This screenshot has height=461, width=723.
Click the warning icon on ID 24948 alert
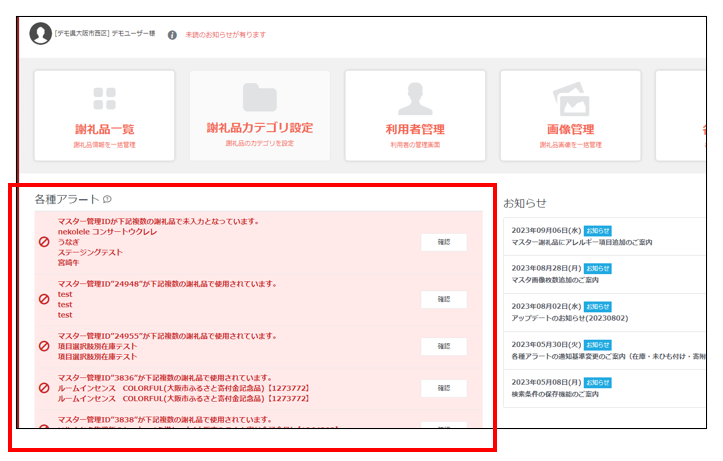click(44, 299)
